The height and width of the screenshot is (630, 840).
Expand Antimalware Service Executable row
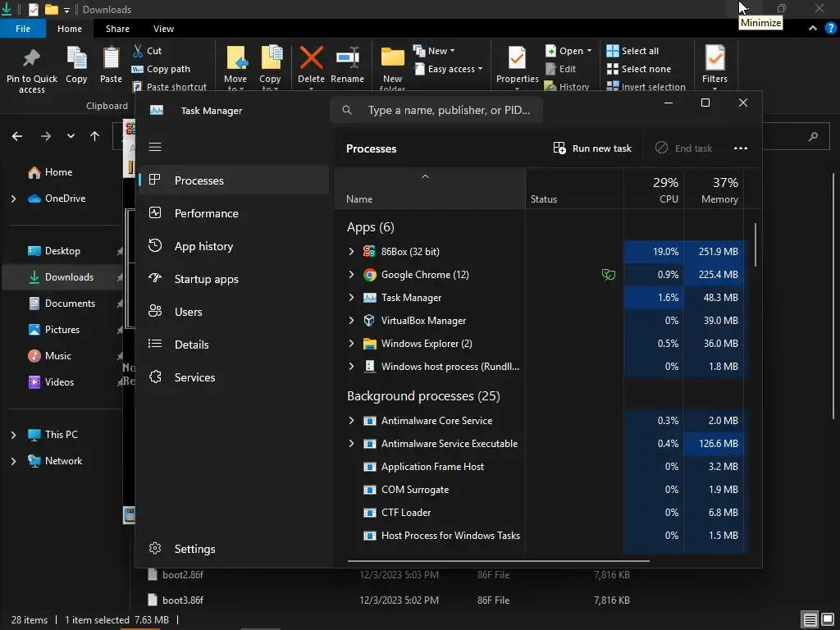pos(351,444)
